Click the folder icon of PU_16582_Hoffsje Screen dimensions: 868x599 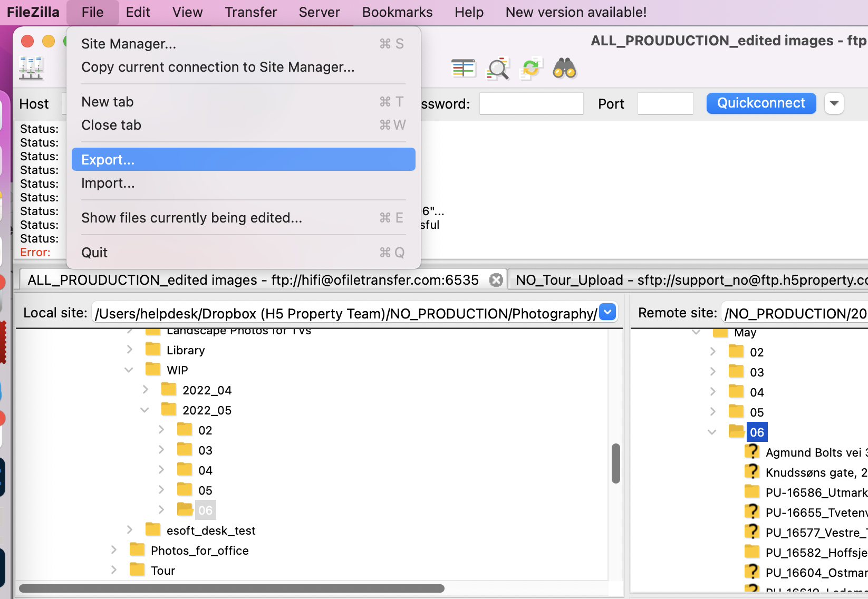[752, 552]
